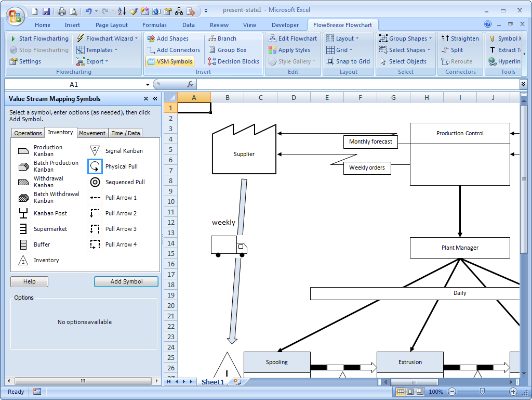The width and height of the screenshot is (532, 400).
Task: Click the zoom in plus button
Action: 513,392
